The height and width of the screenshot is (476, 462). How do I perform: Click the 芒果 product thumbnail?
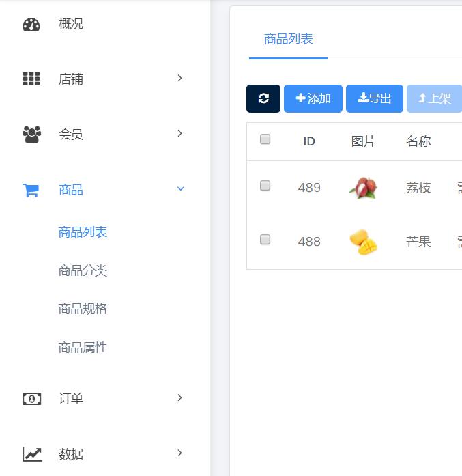364,242
